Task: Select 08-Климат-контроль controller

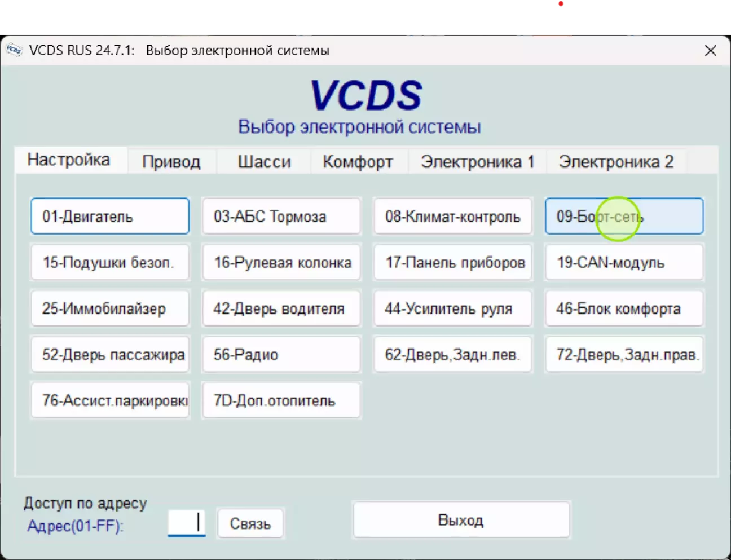Action: [453, 216]
